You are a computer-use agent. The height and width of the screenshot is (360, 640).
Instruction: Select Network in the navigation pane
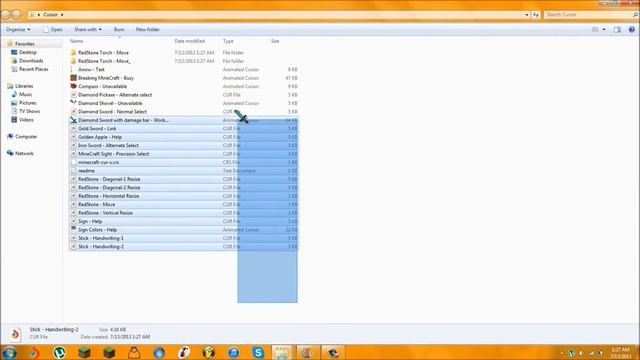click(x=24, y=153)
